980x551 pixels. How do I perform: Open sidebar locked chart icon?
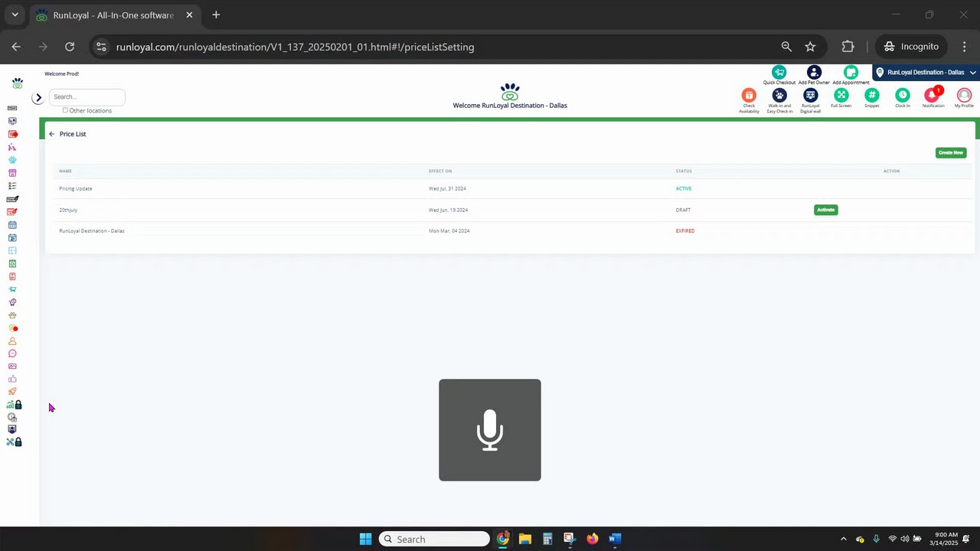[15, 405]
